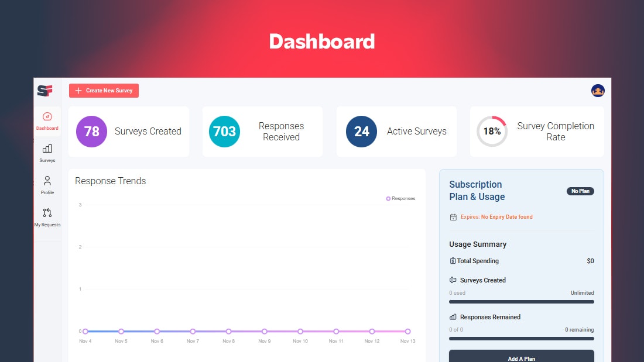The image size is (644, 362).
Task: Click the calendar icon next to the expiry notice
Action: [453, 216]
